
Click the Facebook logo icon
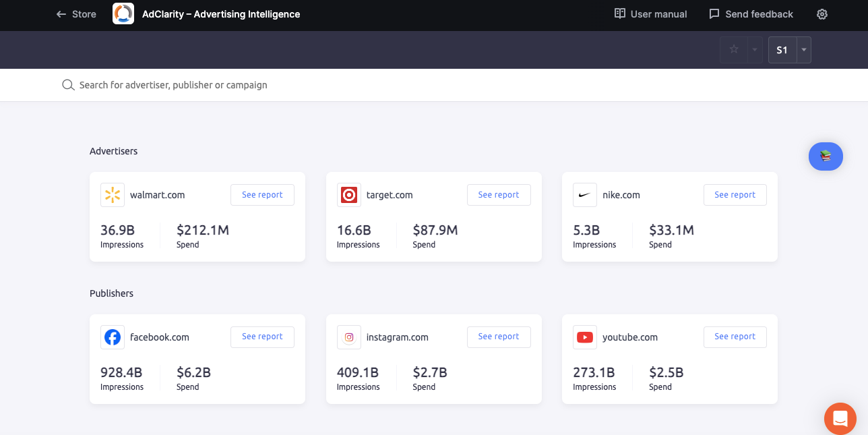point(113,337)
